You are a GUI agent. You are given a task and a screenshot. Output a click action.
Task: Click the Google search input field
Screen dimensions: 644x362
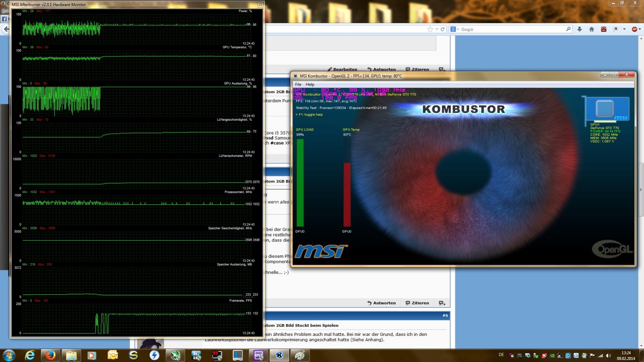click(x=512, y=29)
